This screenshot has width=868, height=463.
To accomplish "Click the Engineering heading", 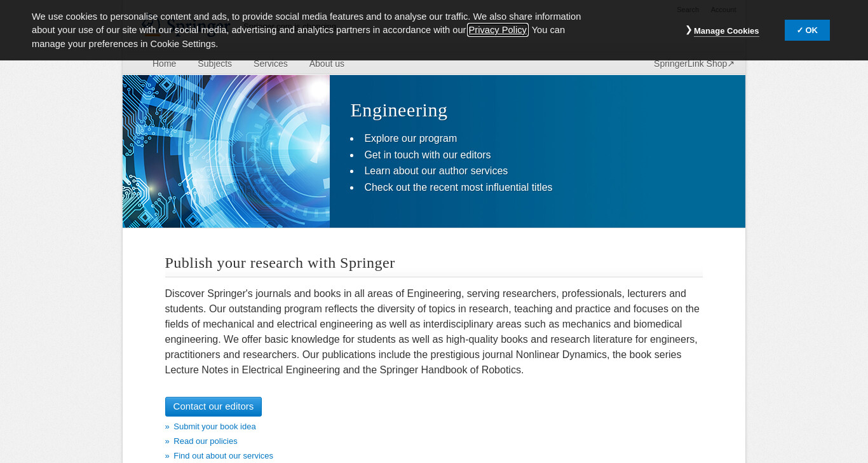I will point(399,110).
